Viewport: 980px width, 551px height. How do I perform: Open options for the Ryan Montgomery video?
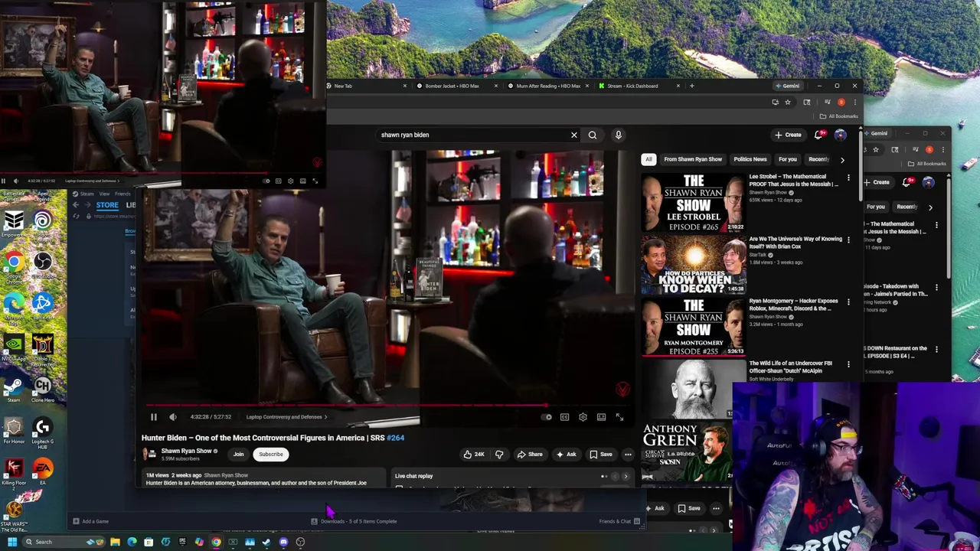tap(848, 302)
